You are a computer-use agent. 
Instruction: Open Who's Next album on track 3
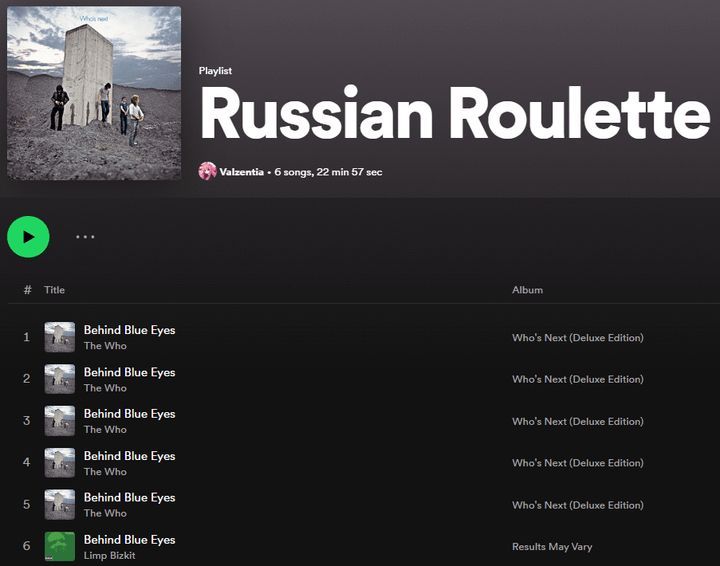[x=577, y=421]
